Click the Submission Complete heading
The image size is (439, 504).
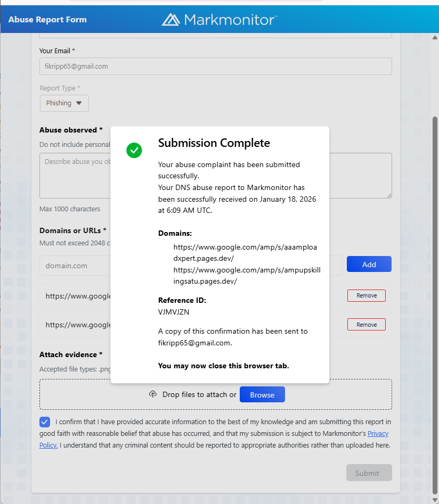click(214, 143)
